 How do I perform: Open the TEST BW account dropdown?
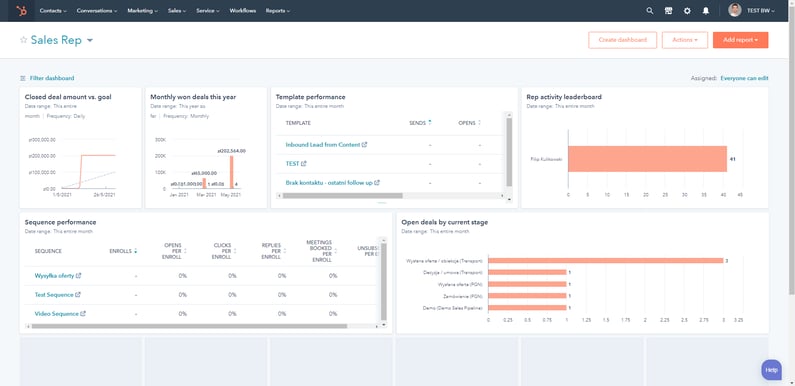tap(761, 11)
